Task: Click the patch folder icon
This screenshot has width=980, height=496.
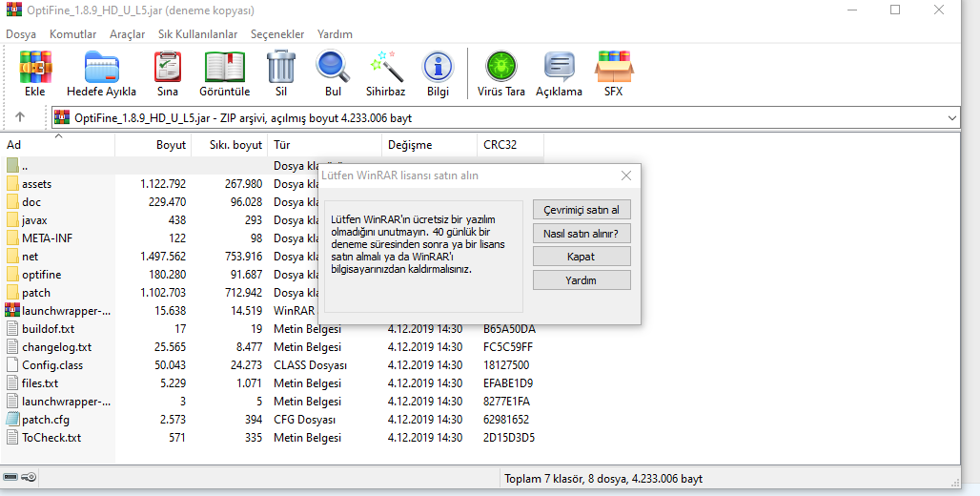Action: 12,293
